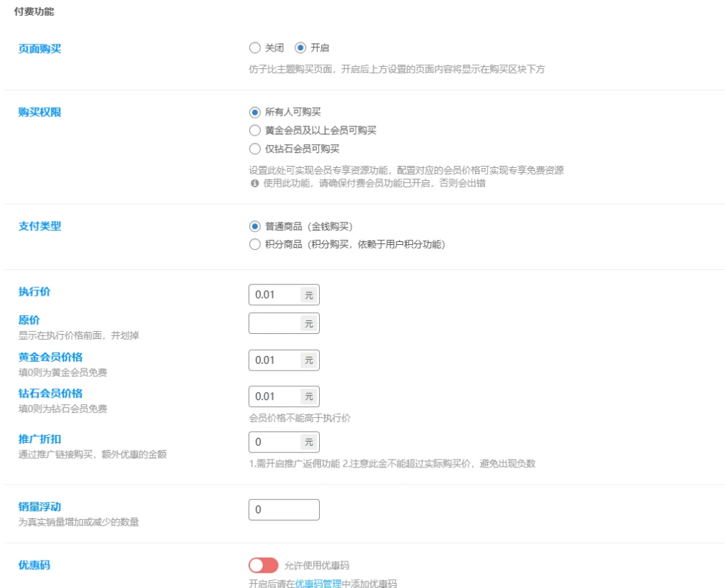Screen dimensions: 725x588
Task: Click the 销量浮动 number field
Action: pos(283,510)
